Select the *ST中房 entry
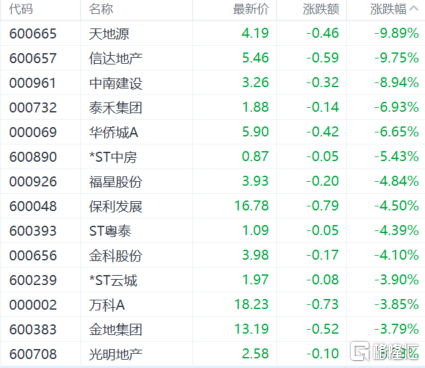The image size is (425, 368). point(113,157)
